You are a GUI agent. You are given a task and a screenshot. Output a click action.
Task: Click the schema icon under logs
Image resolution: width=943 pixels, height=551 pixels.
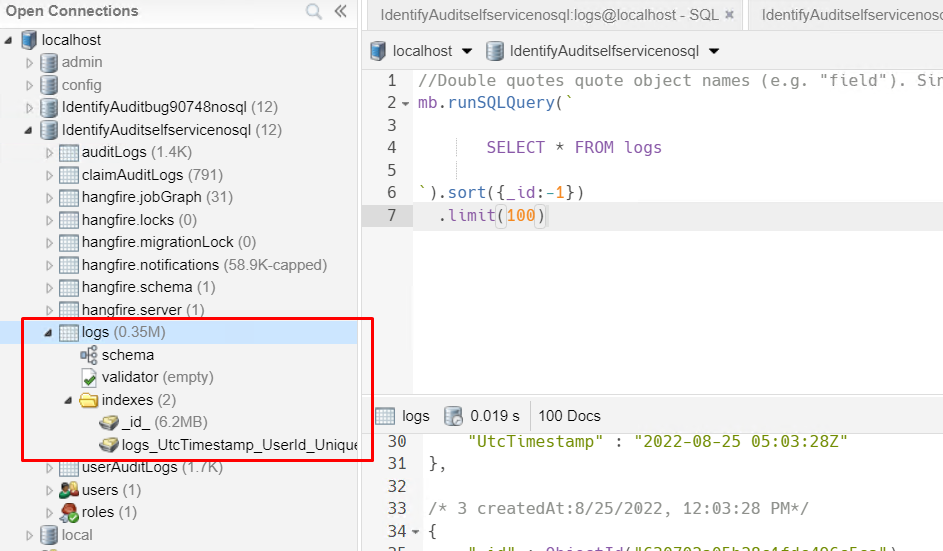tap(89, 355)
